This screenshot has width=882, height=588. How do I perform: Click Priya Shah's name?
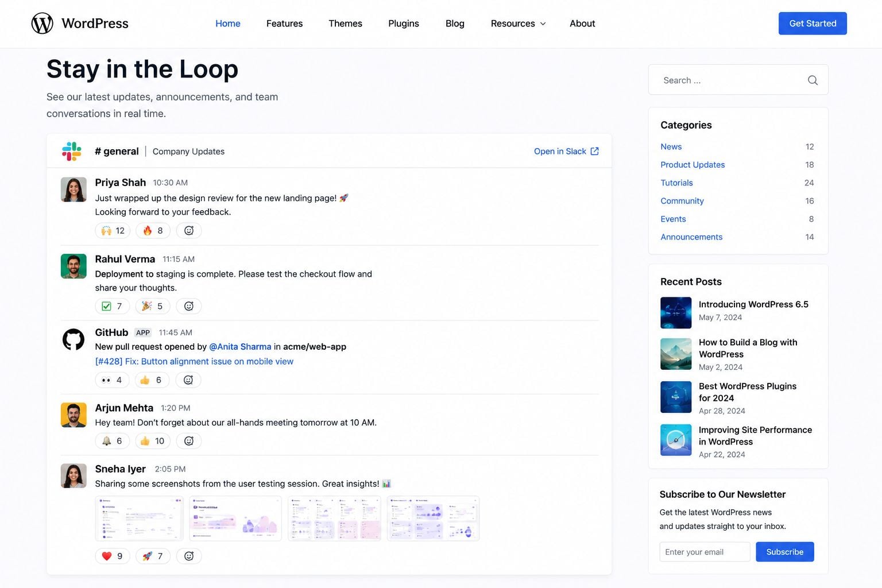tap(120, 183)
